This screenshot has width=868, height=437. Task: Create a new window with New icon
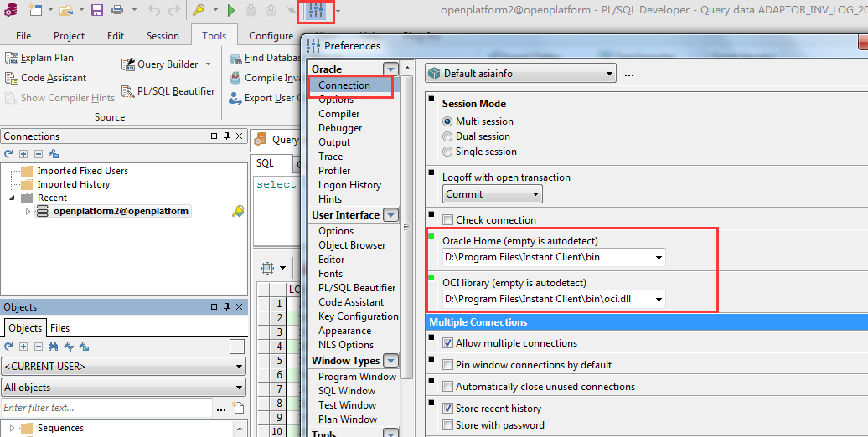35,10
